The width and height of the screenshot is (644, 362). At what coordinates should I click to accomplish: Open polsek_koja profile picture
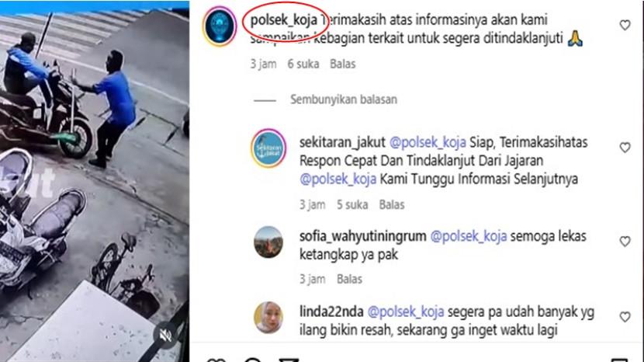220,26
